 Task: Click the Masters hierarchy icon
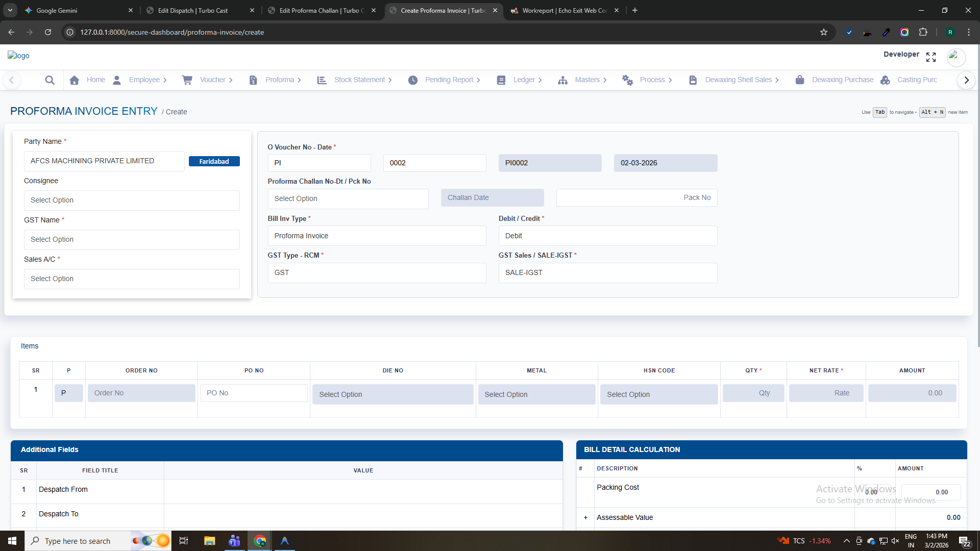(x=562, y=80)
